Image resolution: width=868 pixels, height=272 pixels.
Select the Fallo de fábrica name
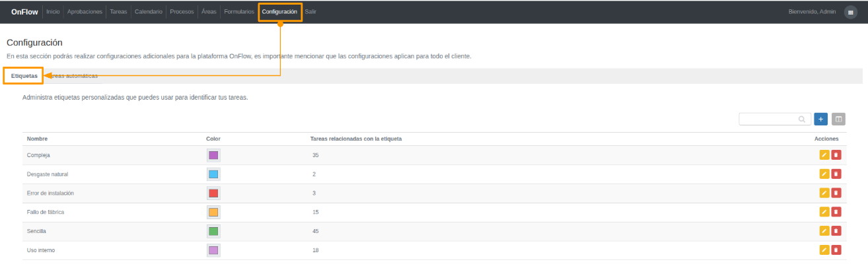(45, 212)
